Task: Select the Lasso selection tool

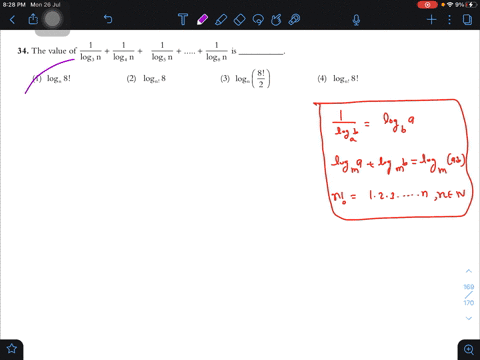Action: [x=258, y=20]
